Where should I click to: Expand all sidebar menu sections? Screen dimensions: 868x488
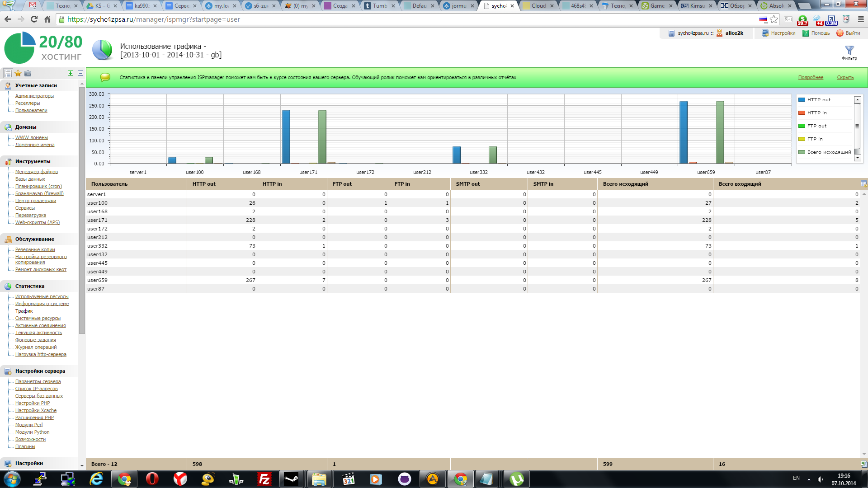click(71, 73)
